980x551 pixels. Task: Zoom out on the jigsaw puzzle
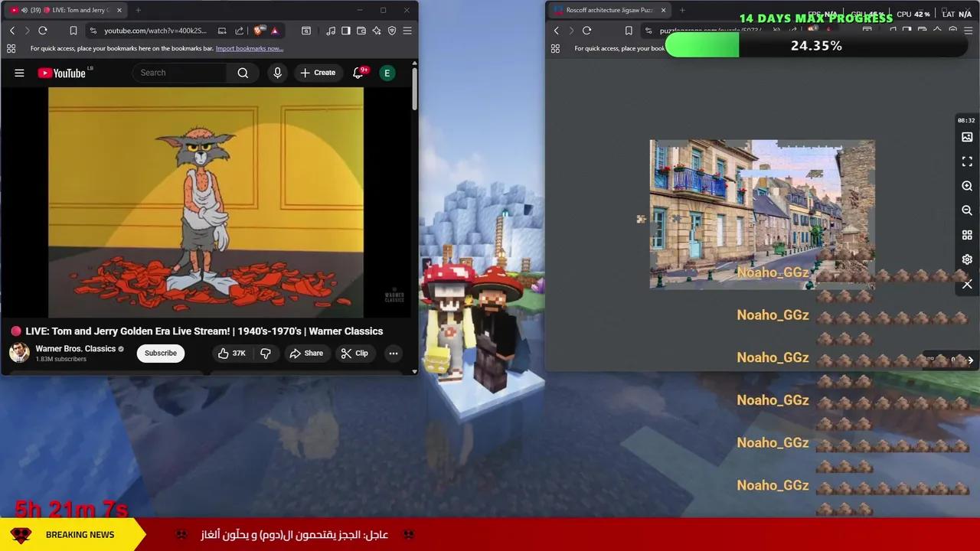(x=967, y=210)
